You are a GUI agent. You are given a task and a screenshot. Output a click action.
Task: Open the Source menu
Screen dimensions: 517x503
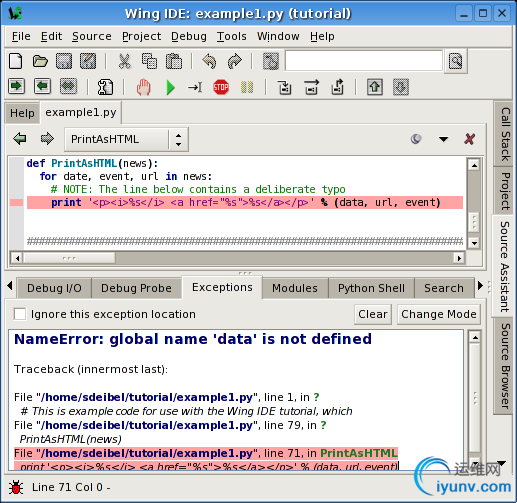point(92,36)
